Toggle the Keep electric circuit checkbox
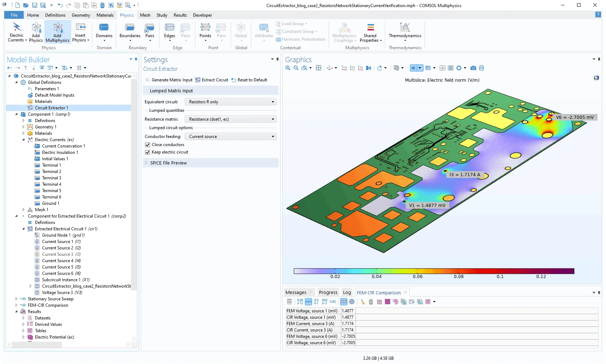Image resolution: width=606 pixels, height=364 pixels. coord(148,152)
